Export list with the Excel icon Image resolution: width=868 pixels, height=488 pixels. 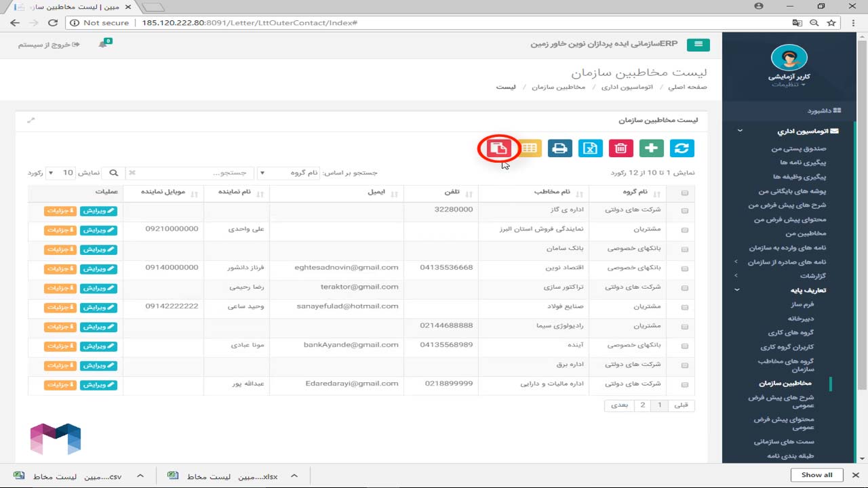pos(590,148)
